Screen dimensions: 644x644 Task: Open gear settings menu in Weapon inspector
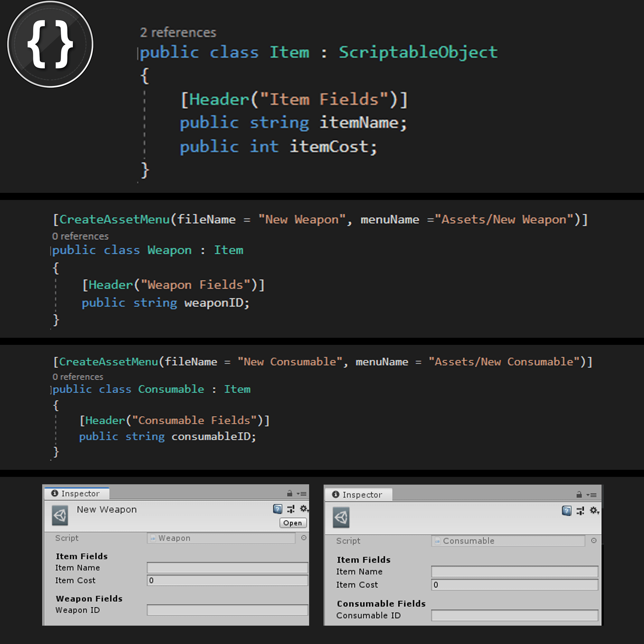[304, 509]
